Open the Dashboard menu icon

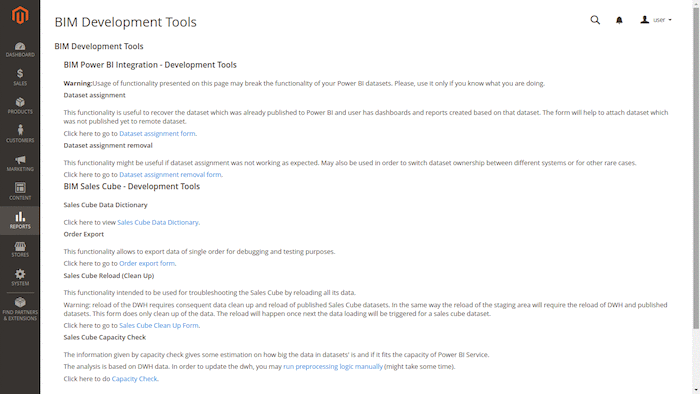coord(20,50)
